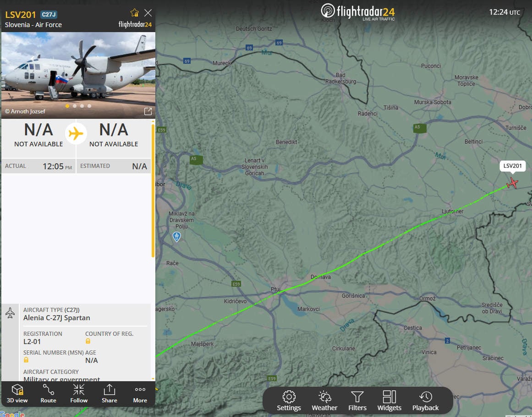Follow the LSV201 aircraft
The height and width of the screenshot is (417, 532).
79,394
